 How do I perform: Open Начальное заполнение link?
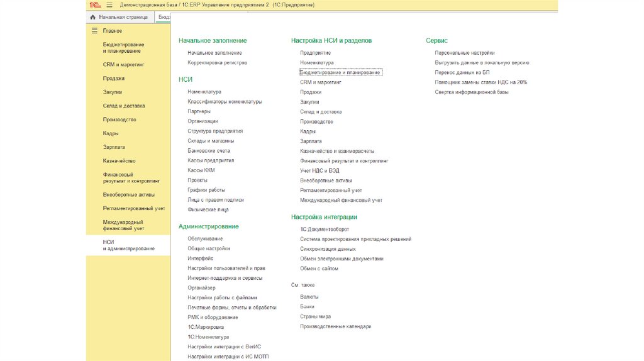(x=215, y=53)
